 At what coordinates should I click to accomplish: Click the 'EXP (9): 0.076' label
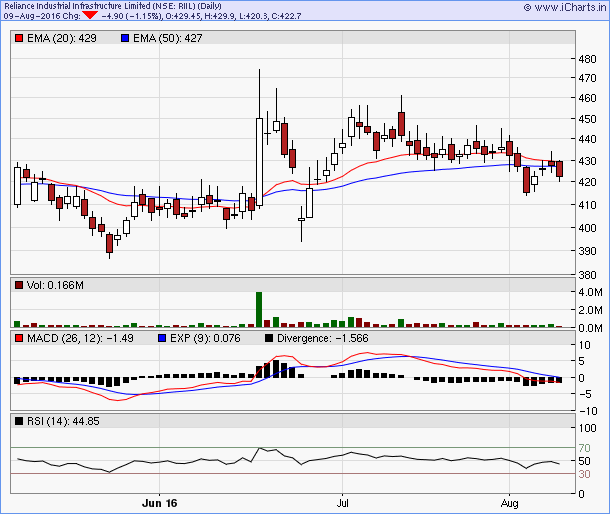point(205,338)
